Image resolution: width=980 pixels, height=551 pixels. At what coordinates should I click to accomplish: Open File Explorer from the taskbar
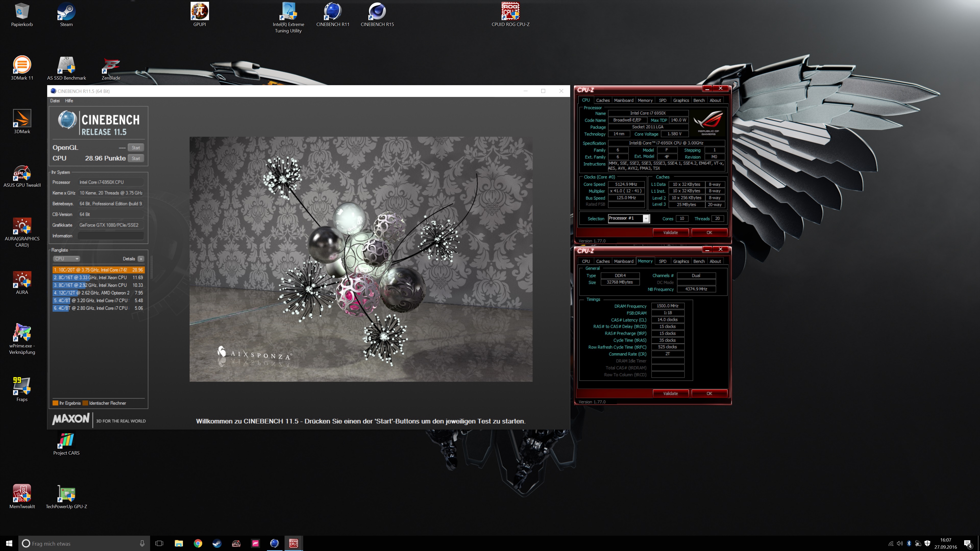(x=178, y=543)
